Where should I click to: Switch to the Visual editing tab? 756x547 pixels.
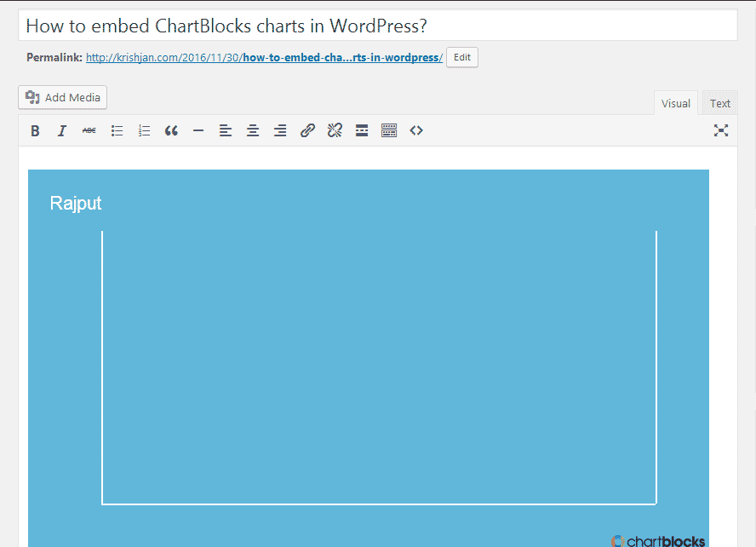(x=675, y=102)
